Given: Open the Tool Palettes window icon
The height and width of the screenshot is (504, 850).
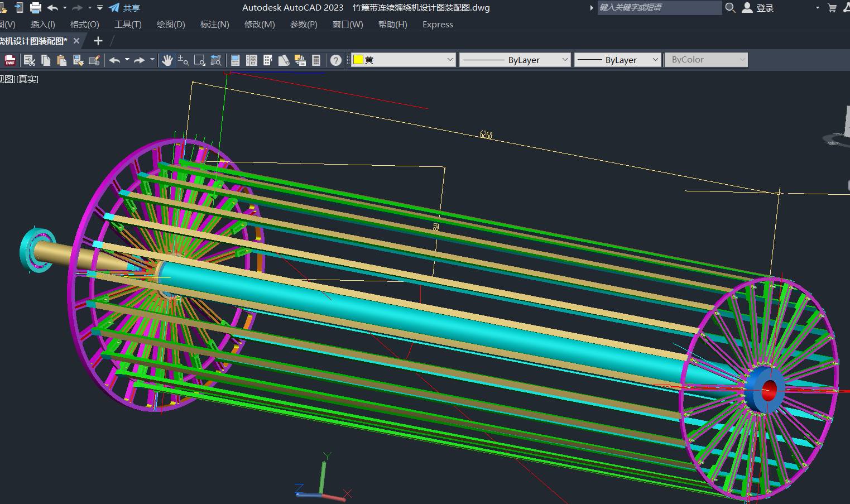Looking at the screenshot, I should 267,60.
